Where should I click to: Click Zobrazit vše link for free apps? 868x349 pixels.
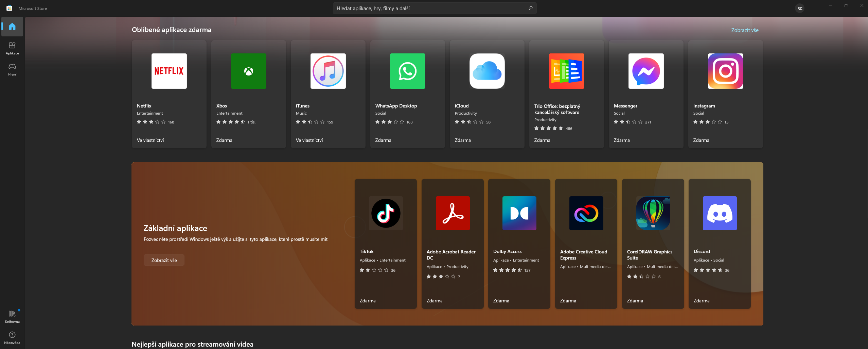745,30
